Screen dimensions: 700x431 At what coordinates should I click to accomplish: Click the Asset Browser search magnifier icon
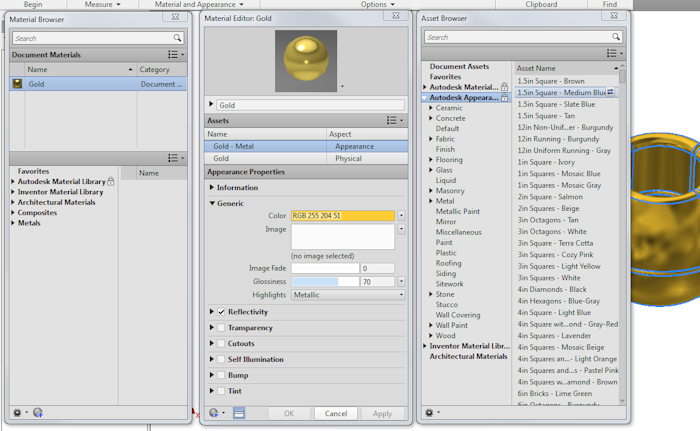(616, 37)
